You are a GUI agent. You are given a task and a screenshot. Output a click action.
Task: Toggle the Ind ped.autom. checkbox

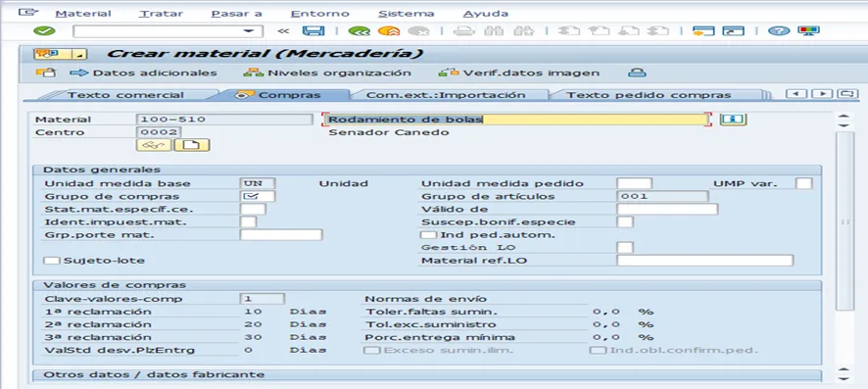[x=428, y=234]
